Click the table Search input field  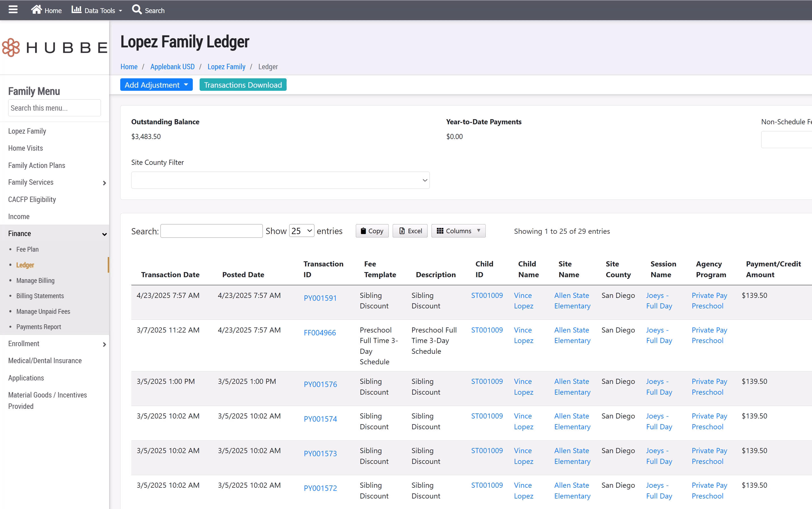click(x=211, y=231)
